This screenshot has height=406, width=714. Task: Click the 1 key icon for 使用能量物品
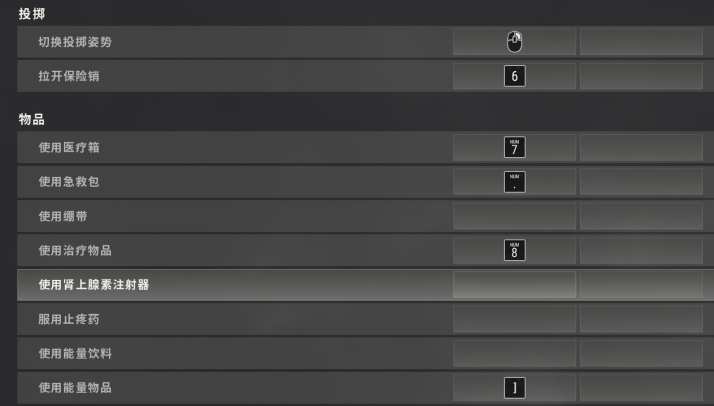[515, 388]
